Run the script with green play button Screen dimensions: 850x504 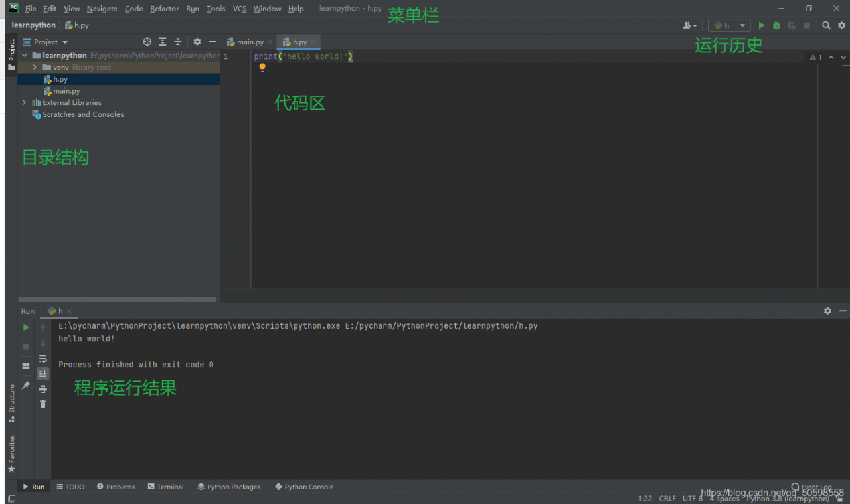point(762,25)
